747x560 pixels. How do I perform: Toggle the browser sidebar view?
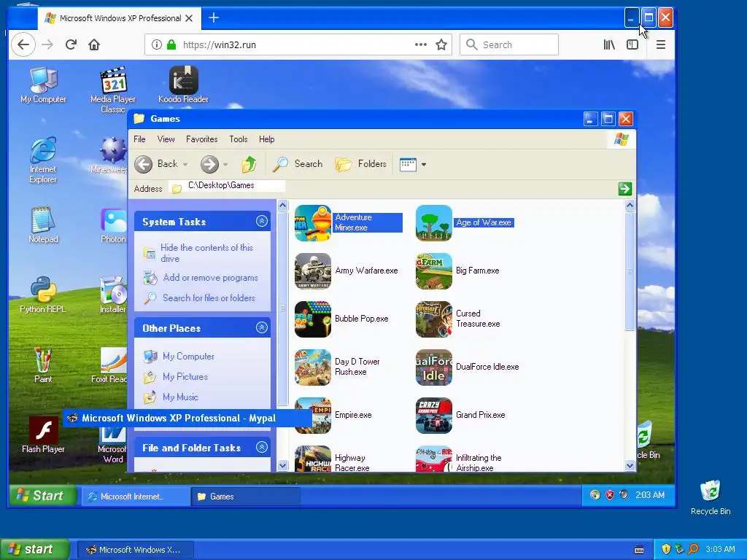(632, 44)
